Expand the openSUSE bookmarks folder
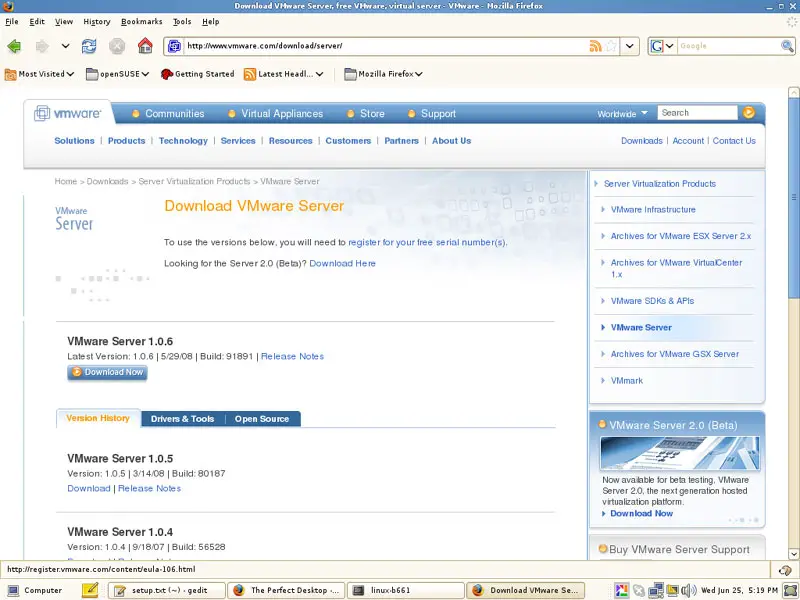The height and width of the screenshot is (600, 800). [x=117, y=74]
